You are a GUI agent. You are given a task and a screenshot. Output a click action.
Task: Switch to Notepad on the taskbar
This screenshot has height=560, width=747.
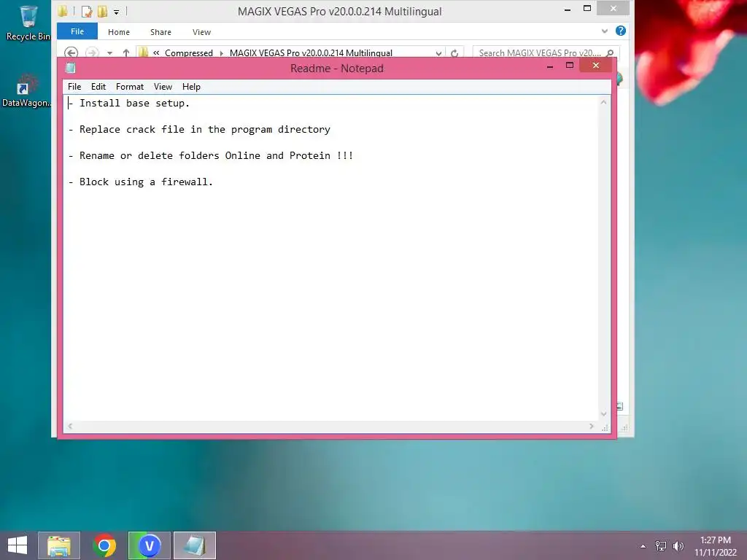coord(194,545)
